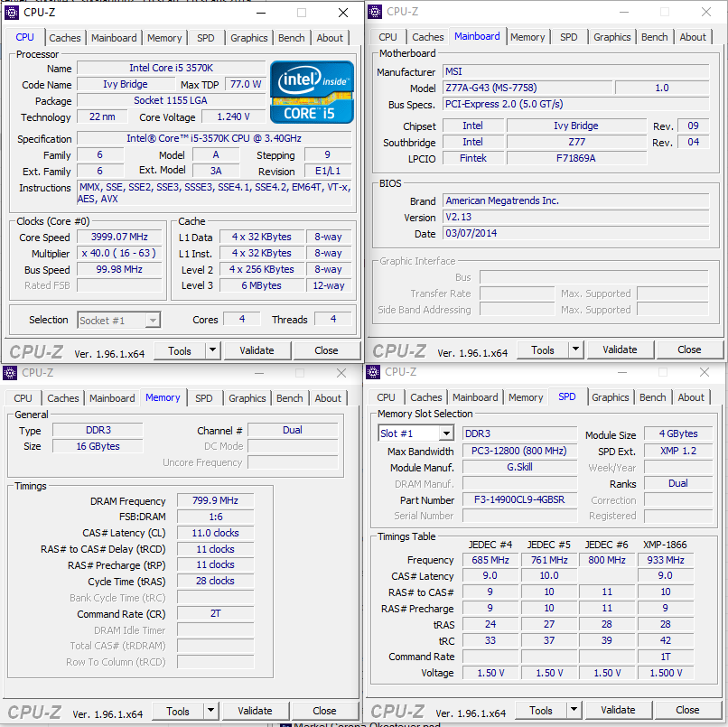Image resolution: width=728 pixels, height=727 pixels.
Task: Click Close button in the Memory window
Action: pos(324,711)
